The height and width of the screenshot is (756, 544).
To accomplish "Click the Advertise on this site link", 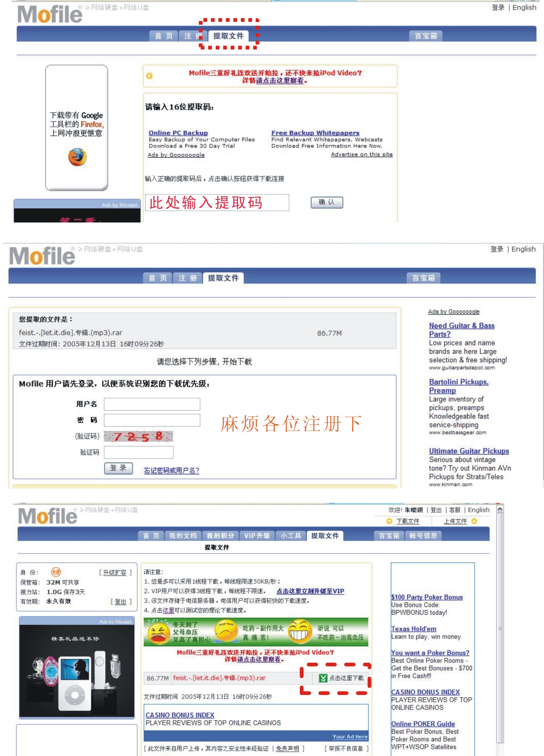I will click(x=362, y=154).
